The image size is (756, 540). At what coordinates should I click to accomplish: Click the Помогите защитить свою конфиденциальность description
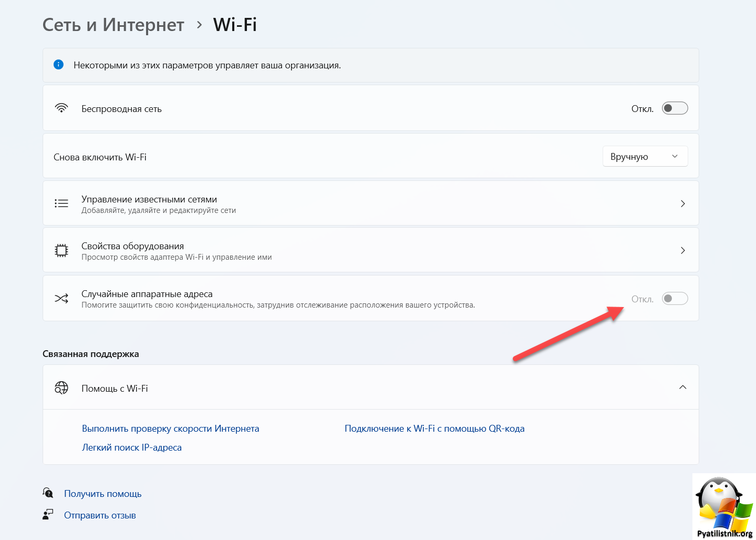pyautogui.click(x=278, y=305)
